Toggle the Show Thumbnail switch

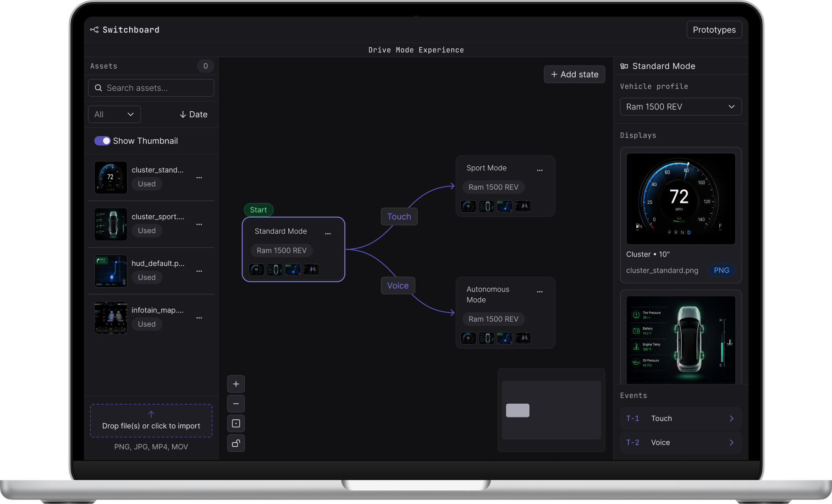(x=102, y=141)
